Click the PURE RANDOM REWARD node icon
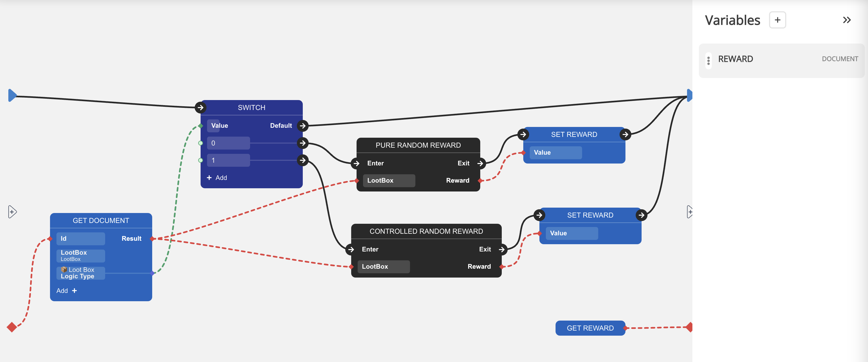The width and height of the screenshot is (868, 362). point(417,145)
